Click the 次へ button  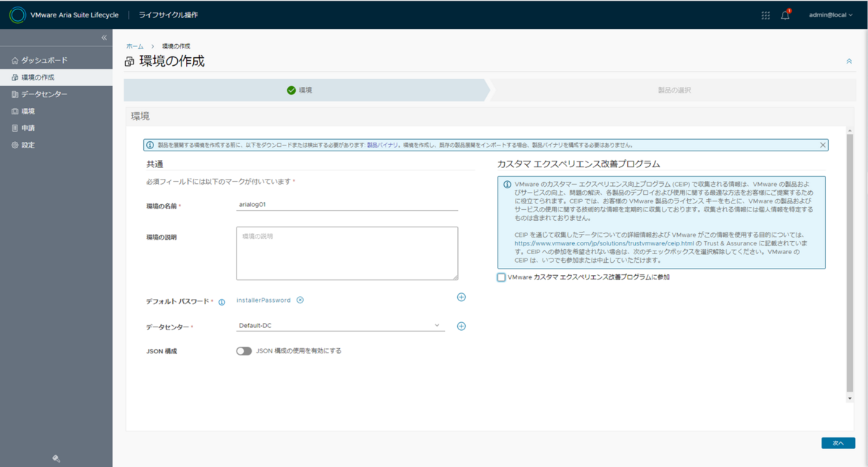[x=838, y=443]
